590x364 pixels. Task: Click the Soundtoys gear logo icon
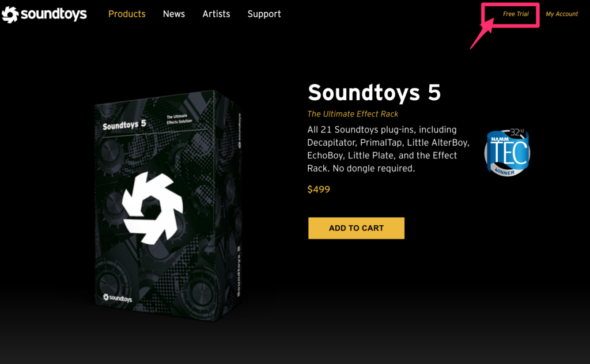[x=10, y=14]
